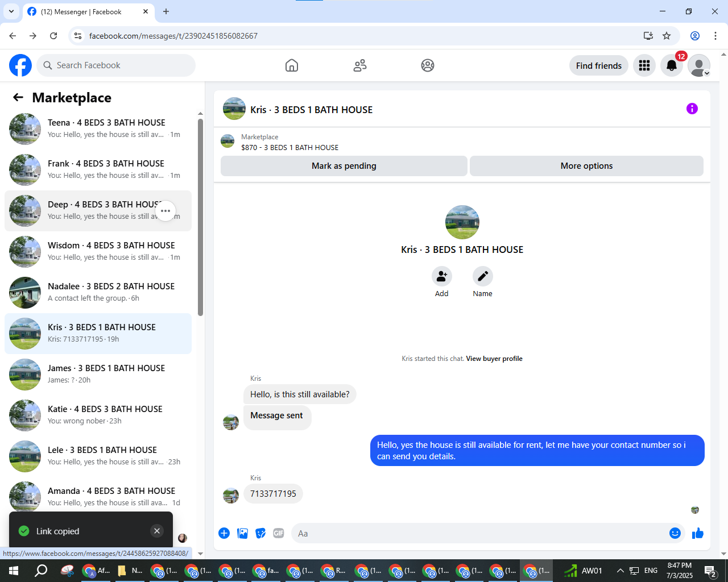Attach a photo with image icon
Screen dimensions: 728x582
click(242, 533)
